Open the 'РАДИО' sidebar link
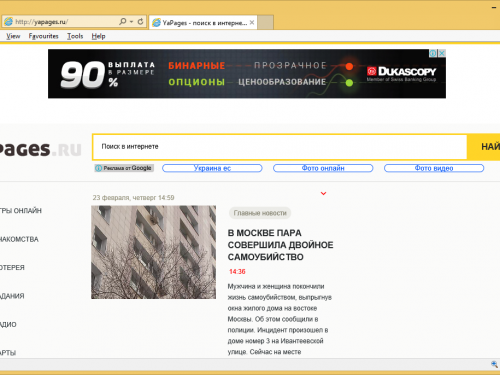The image size is (500, 375). [x=8, y=325]
